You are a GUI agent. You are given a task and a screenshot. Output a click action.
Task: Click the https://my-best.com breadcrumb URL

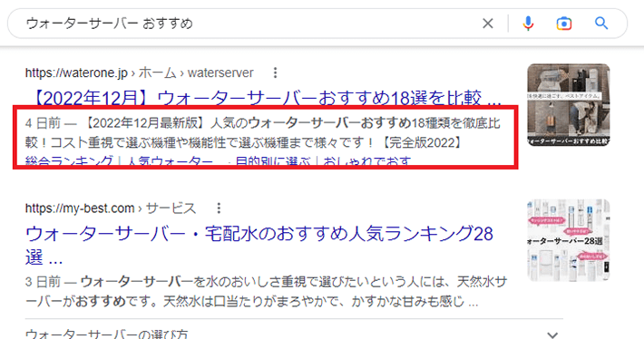point(80,208)
